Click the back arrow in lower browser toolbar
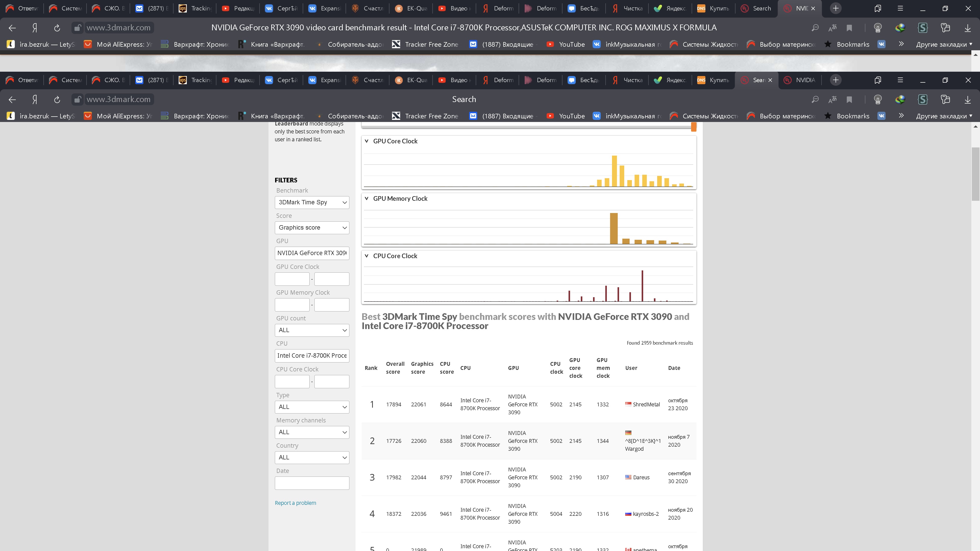This screenshot has width=980, height=551. click(12, 100)
